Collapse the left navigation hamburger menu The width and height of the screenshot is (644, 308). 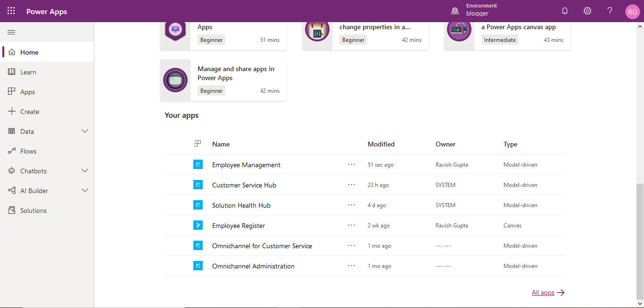point(12,32)
